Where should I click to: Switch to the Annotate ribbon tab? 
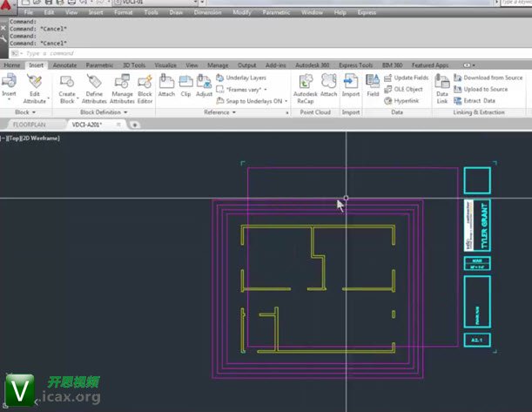[x=64, y=64]
